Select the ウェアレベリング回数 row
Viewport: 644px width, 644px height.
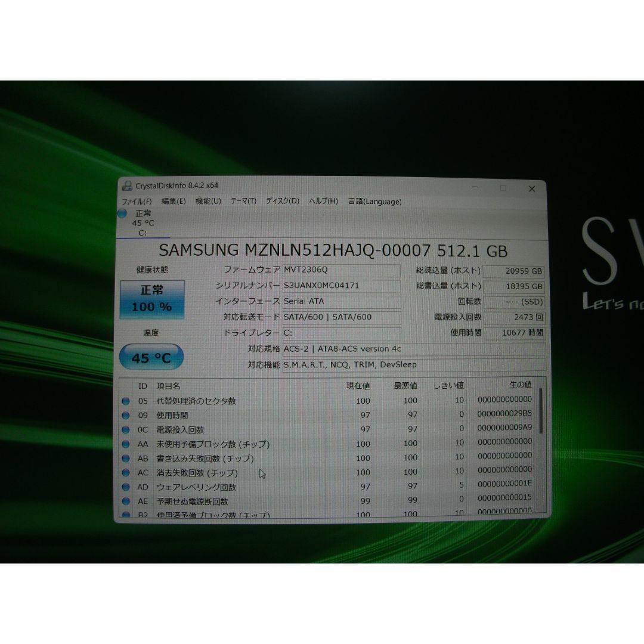(329, 487)
